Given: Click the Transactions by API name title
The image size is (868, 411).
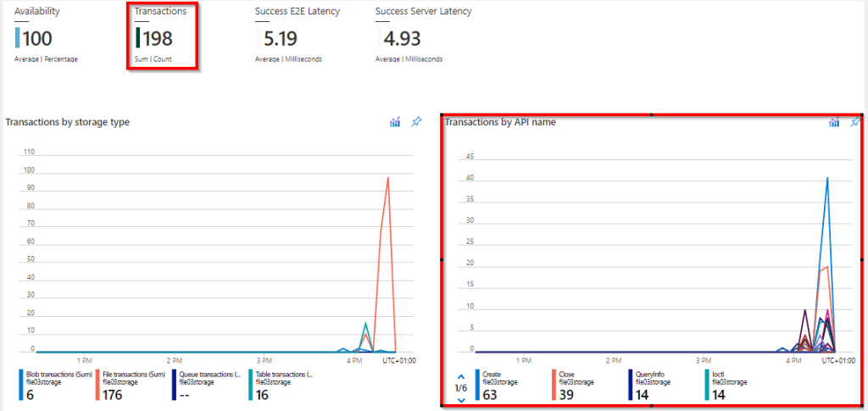Looking at the screenshot, I should [500, 122].
